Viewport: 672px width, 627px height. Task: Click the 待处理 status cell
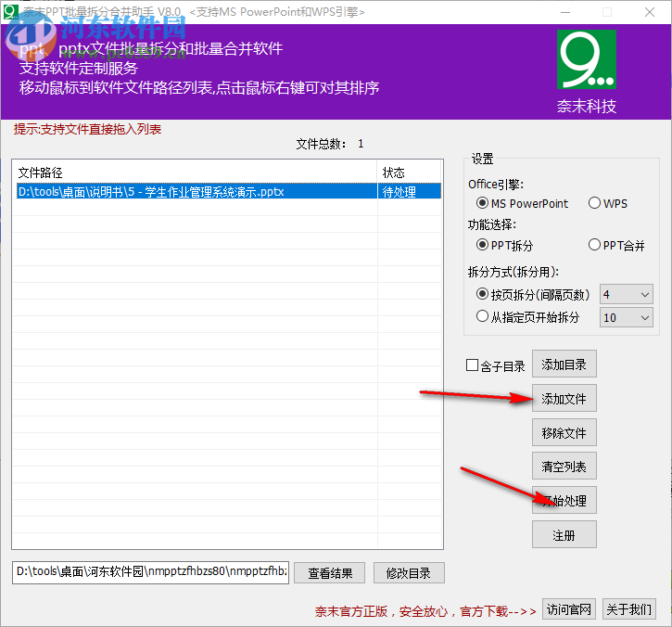(410, 191)
